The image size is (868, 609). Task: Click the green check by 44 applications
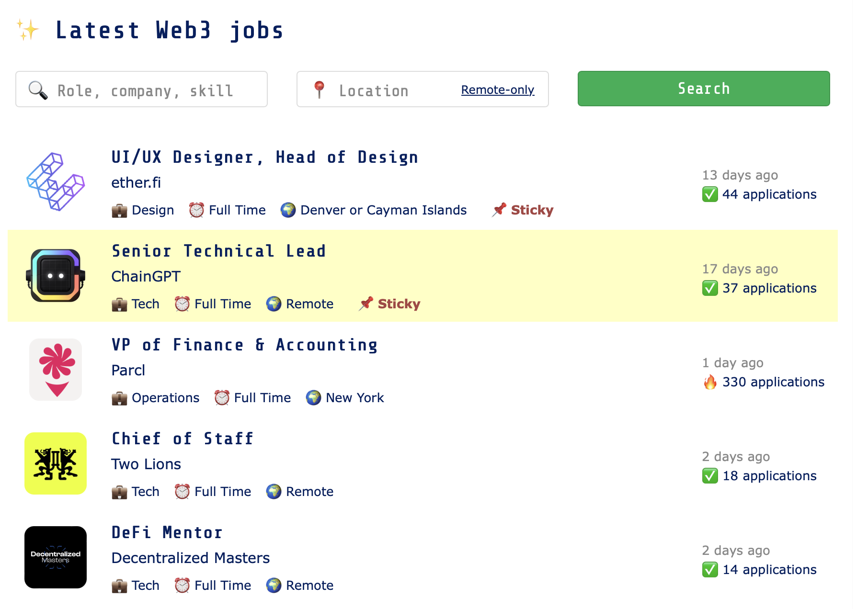point(710,194)
